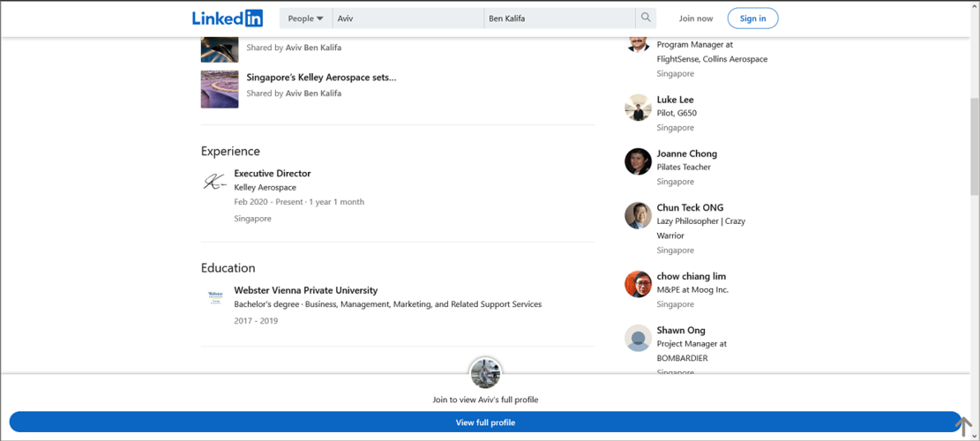Open Shawn Ong's profile
The height and width of the screenshot is (441, 980).
[x=681, y=331]
